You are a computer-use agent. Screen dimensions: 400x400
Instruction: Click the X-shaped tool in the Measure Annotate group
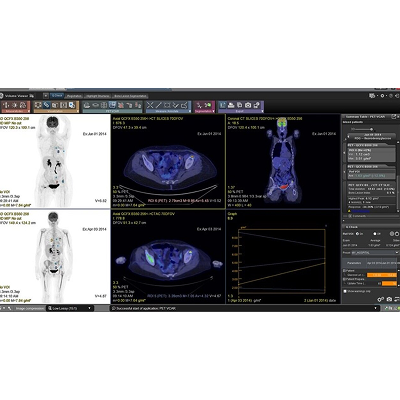(x=150, y=105)
